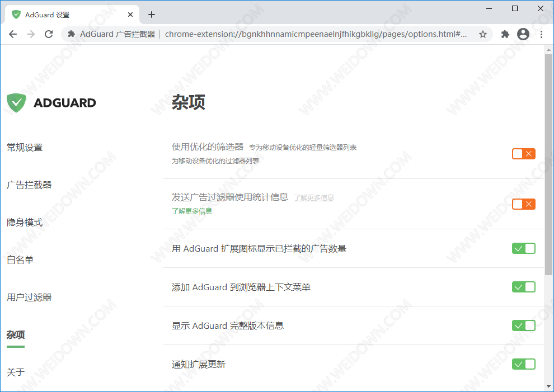Image resolution: width=554 pixels, height=392 pixels.
Task: Reload the page with refresh icon
Action: tap(49, 34)
